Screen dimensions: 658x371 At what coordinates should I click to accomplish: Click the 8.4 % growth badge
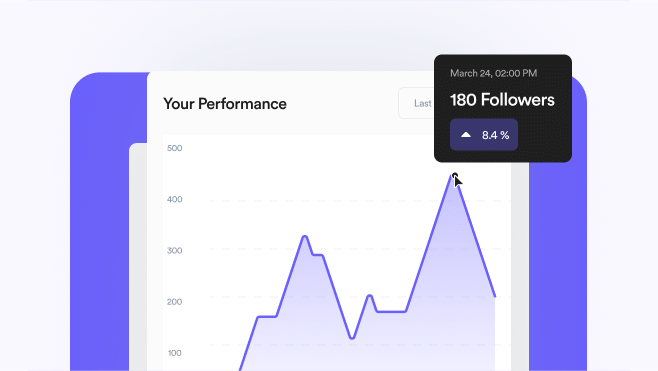[x=484, y=135]
